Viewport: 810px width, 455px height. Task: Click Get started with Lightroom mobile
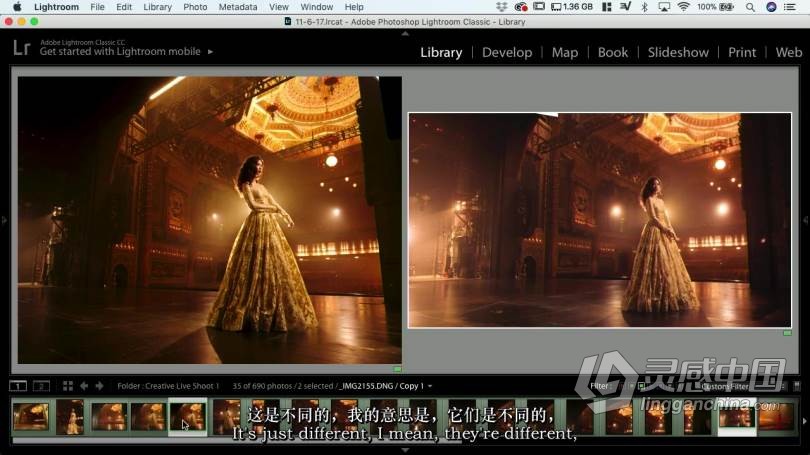[120, 52]
